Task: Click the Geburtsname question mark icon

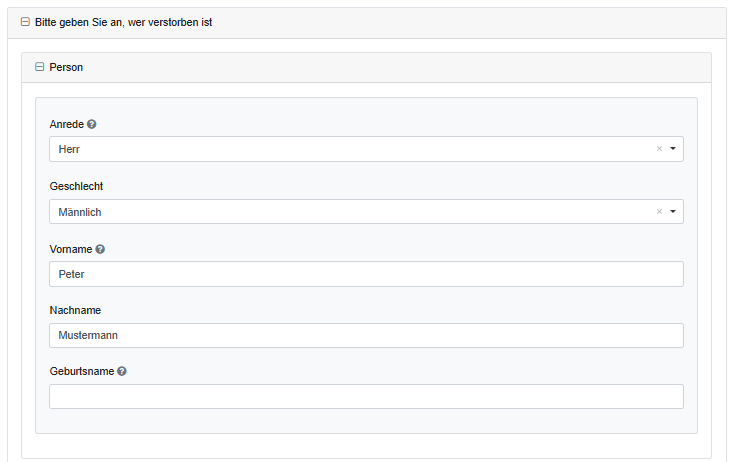Action: pos(122,371)
